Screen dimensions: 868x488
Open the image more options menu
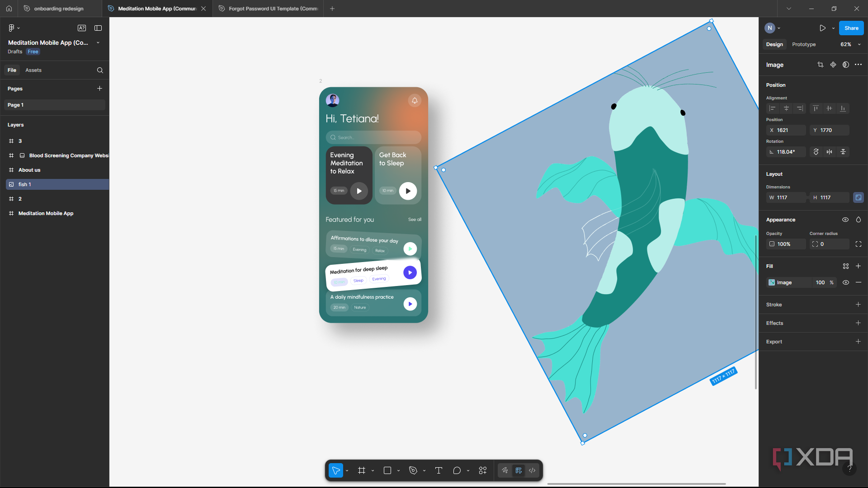point(859,65)
